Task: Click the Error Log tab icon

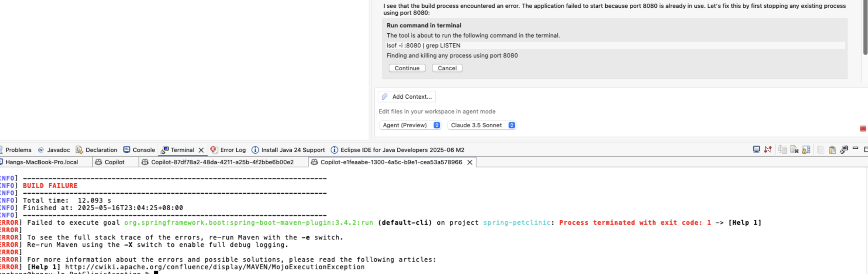Action: 214,150
